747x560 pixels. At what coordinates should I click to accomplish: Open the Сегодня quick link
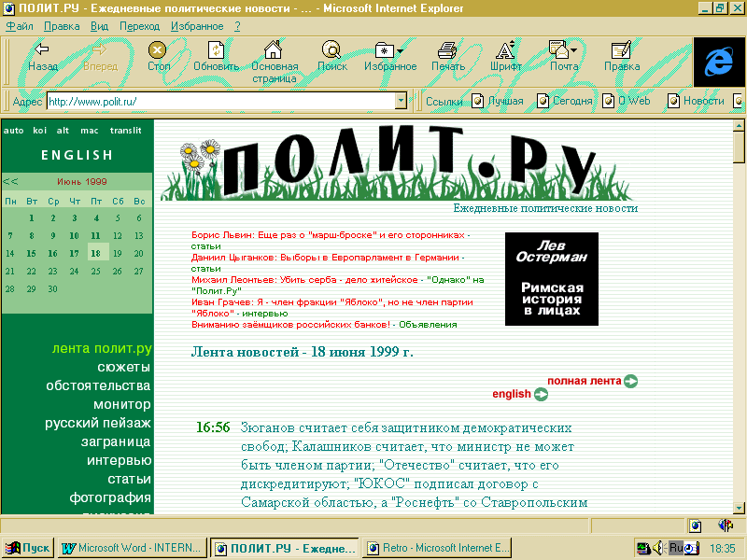[x=565, y=101]
